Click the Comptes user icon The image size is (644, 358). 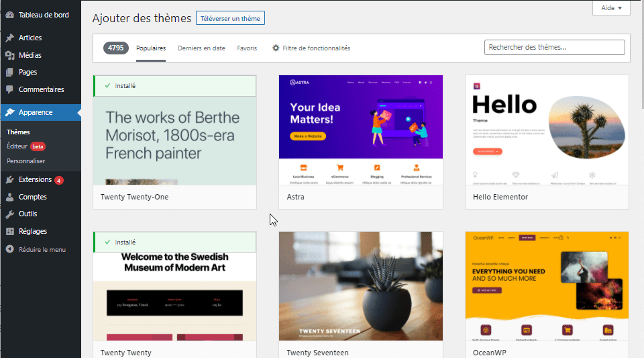10,197
